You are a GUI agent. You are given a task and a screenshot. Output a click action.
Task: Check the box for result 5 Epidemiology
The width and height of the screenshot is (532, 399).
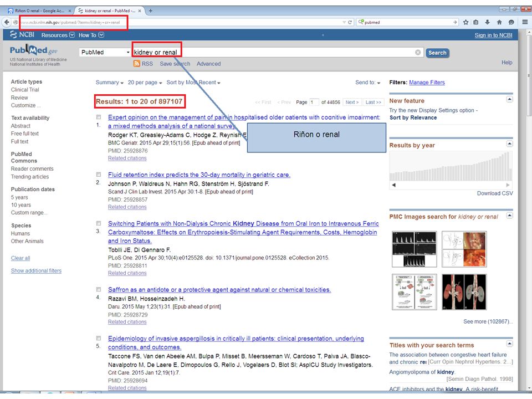(99, 338)
